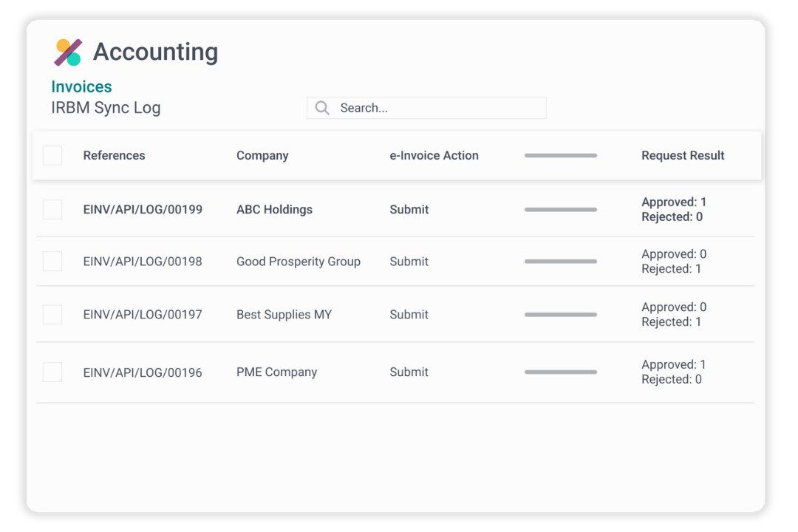Image resolution: width=798 pixels, height=532 pixels.
Task: Click the search magnifier icon
Action: click(x=321, y=107)
